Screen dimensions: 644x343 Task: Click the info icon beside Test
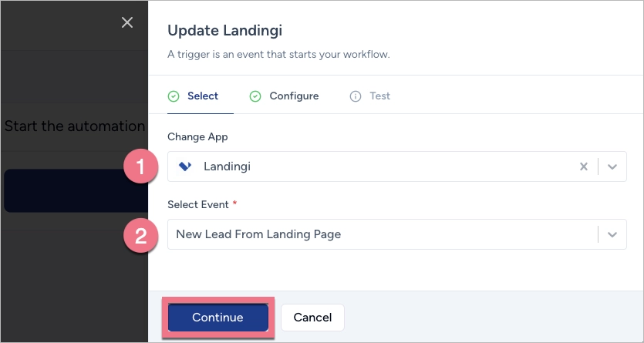(x=356, y=96)
